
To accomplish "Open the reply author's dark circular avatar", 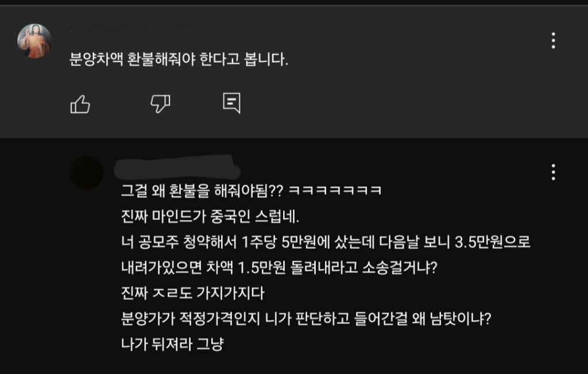I will click(x=86, y=172).
